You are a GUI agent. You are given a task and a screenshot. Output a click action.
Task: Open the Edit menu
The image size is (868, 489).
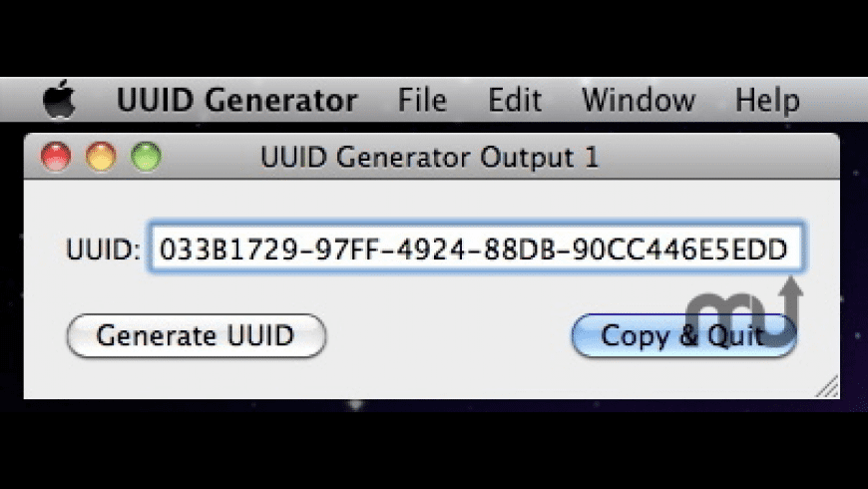click(x=514, y=101)
